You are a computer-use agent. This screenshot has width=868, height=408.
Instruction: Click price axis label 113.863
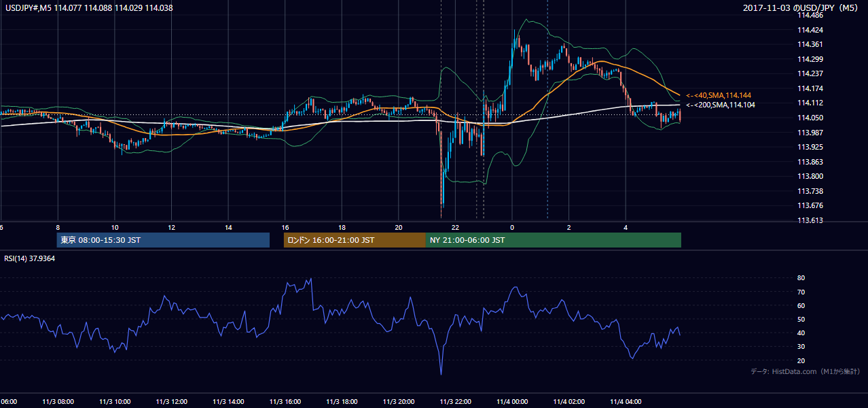click(x=810, y=162)
